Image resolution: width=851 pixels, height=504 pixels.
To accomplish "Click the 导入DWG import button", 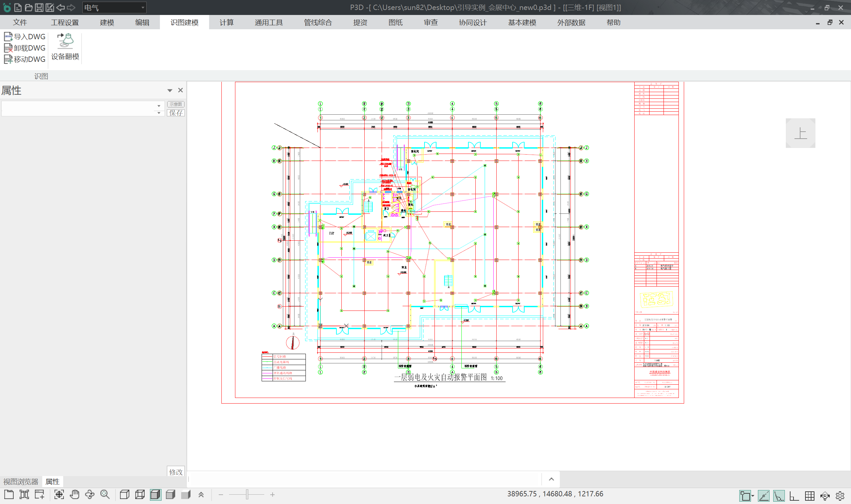I will [x=25, y=37].
